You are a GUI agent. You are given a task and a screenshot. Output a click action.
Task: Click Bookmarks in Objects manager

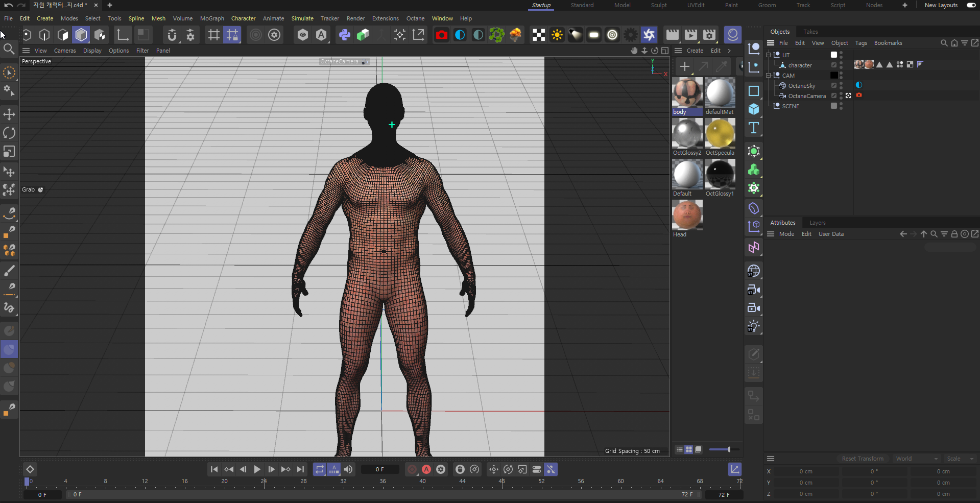click(888, 43)
